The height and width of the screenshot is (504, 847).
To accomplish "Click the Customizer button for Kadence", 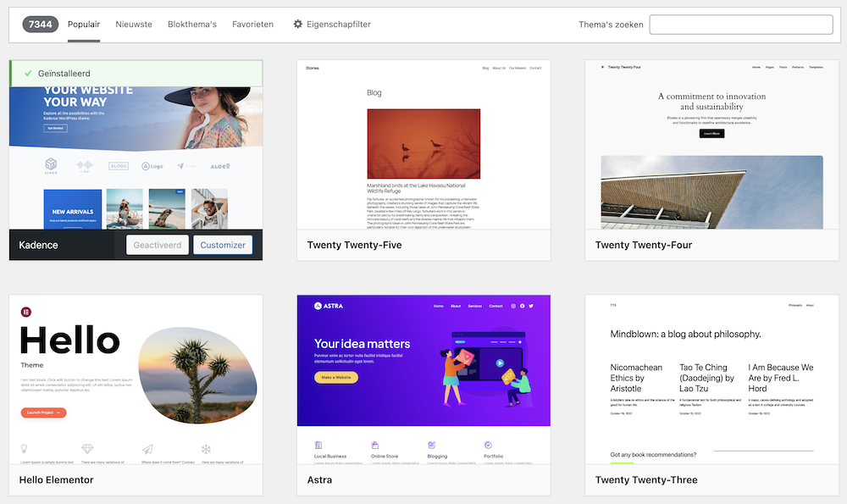I will coord(223,245).
